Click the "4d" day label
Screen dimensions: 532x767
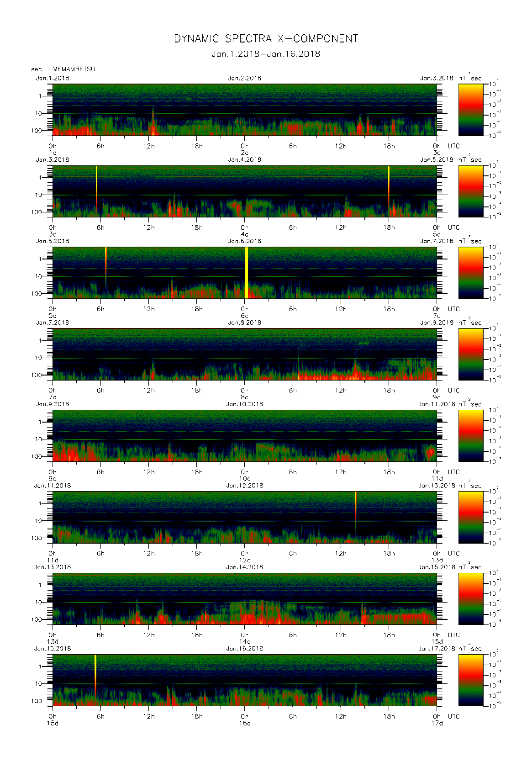[245, 234]
